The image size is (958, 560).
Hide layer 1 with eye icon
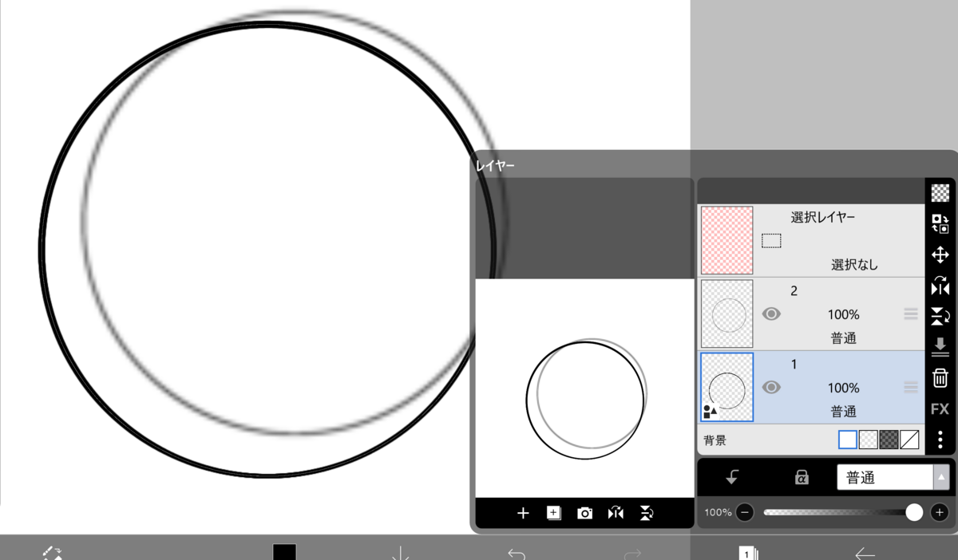(771, 388)
